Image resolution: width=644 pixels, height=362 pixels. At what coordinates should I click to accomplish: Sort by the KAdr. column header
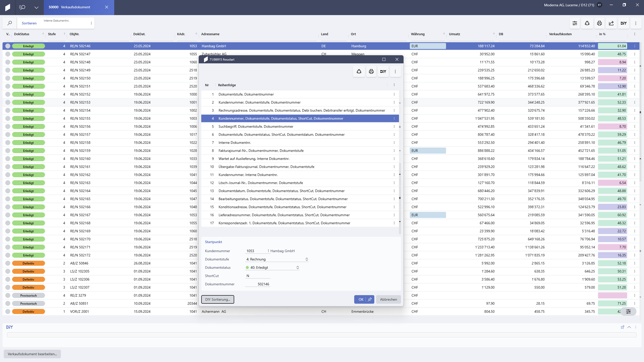coord(181,34)
